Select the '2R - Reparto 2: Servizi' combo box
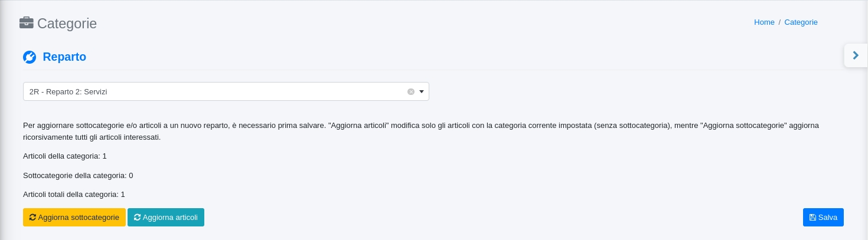Screen dimensions: 868x240 pyautogui.click(x=213, y=91)
